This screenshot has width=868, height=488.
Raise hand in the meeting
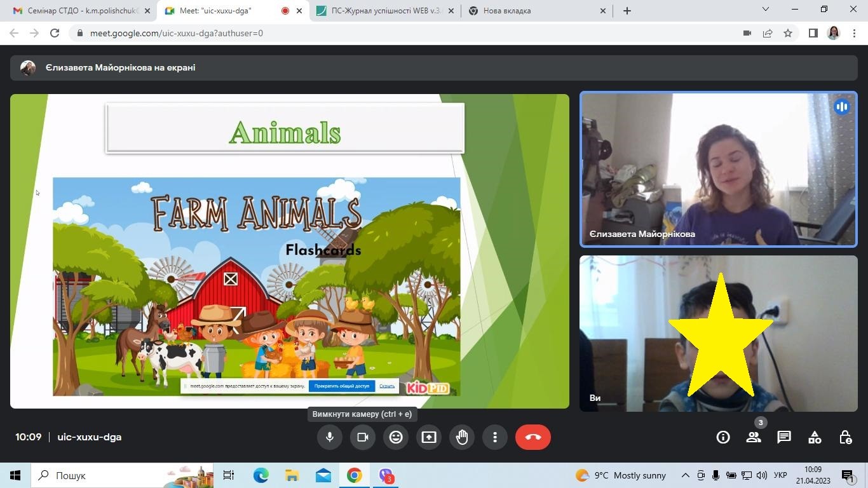[x=462, y=437]
